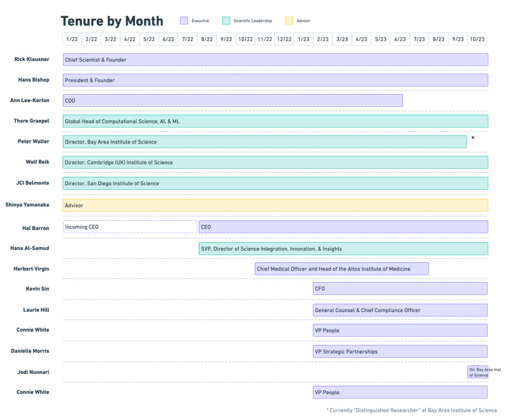Select the Chief Medical Officer bar for Herbert Virgin
The image size is (505, 420).
(x=341, y=269)
